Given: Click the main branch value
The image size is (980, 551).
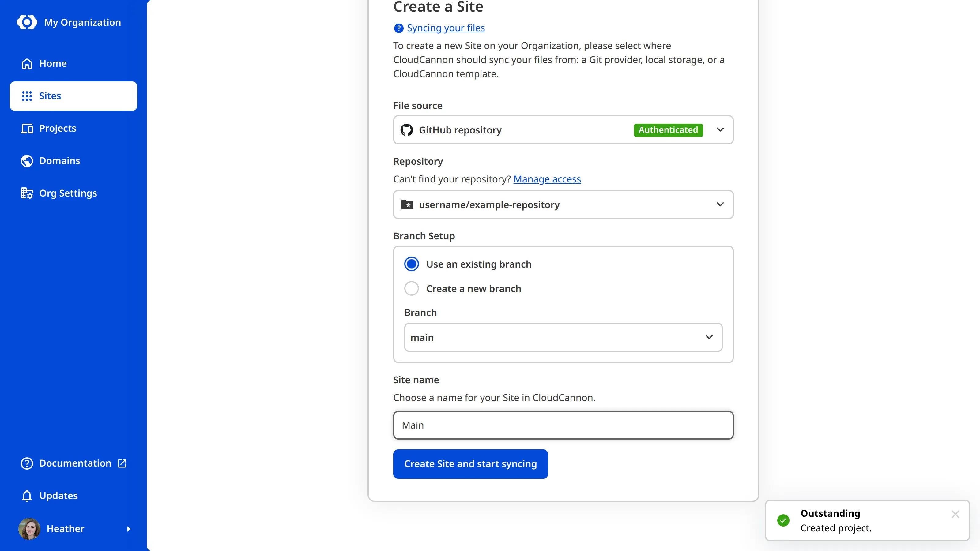Looking at the screenshot, I should pyautogui.click(x=422, y=338).
